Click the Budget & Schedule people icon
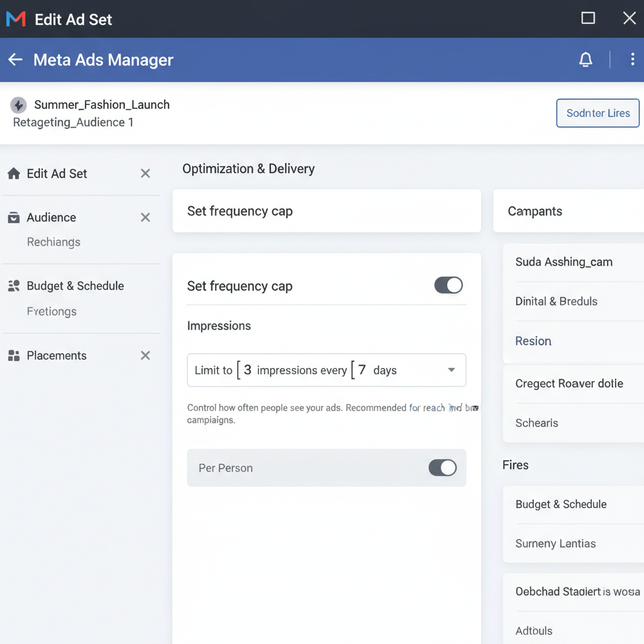Screen dimensions: 644x644 pyautogui.click(x=13, y=286)
